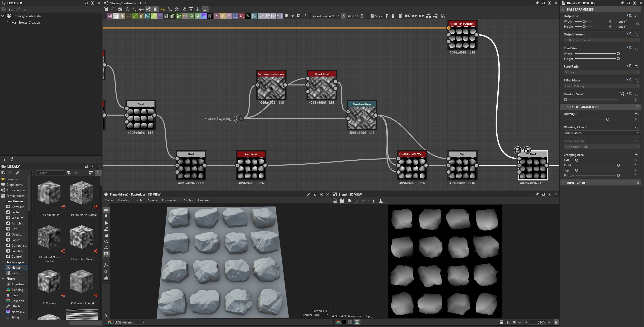Click the save icon in 2D view toolbar
This screenshot has height=327, width=644.
pos(342,201)
